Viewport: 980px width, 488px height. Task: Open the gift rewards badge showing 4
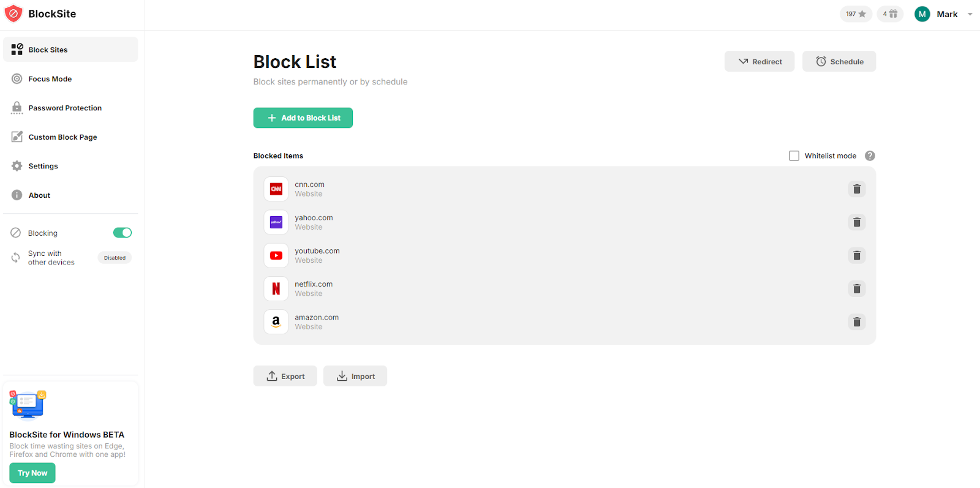pos(890,14)
